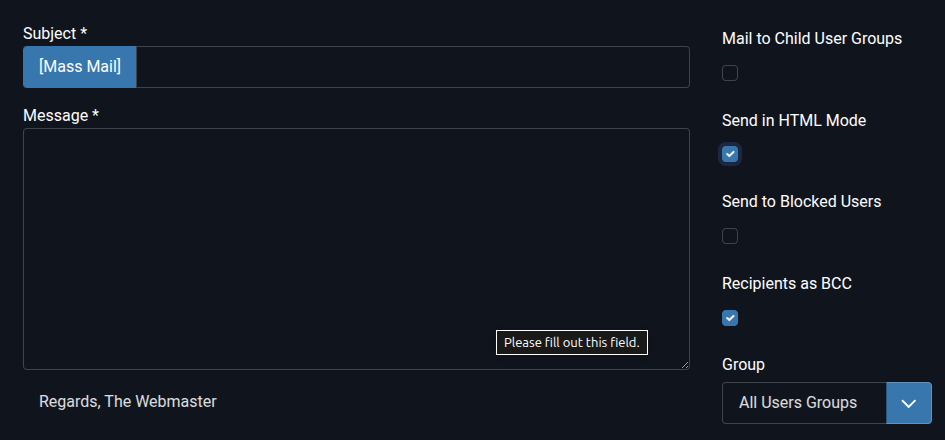Click the "Mail to Child User Groups" label

click(812, 39)
